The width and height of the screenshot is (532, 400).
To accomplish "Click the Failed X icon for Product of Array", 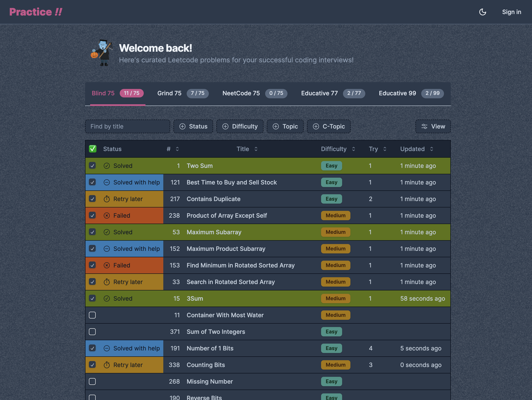I will click(x=107, y=216).
